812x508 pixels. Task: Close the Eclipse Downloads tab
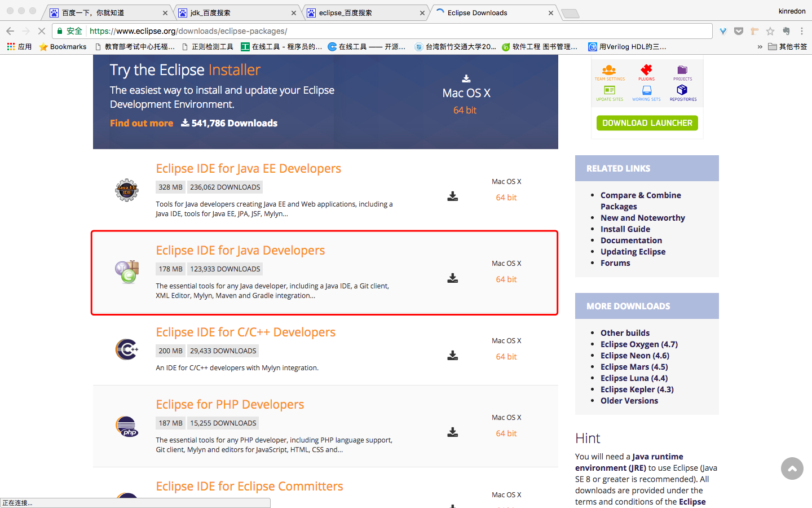[x=551, y=13]
